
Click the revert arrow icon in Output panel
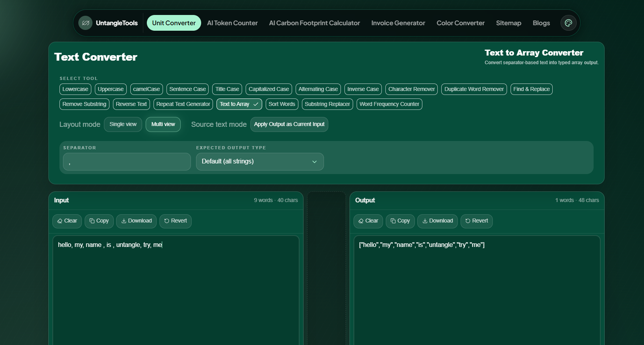click(468, 221)
